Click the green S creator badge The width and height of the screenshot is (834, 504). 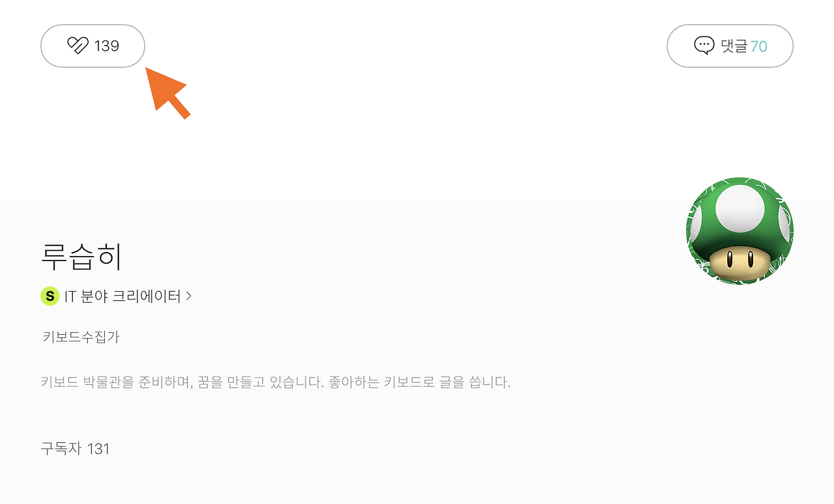[50, 296]
